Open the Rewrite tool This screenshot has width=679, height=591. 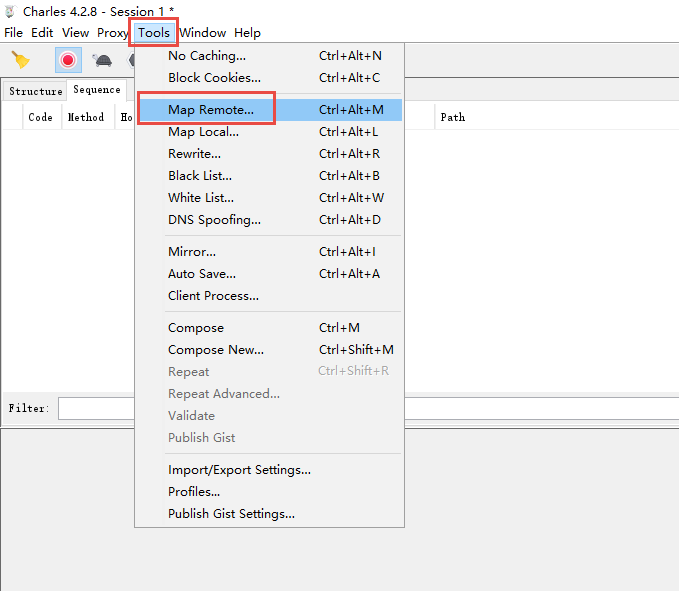click(194, 154)
